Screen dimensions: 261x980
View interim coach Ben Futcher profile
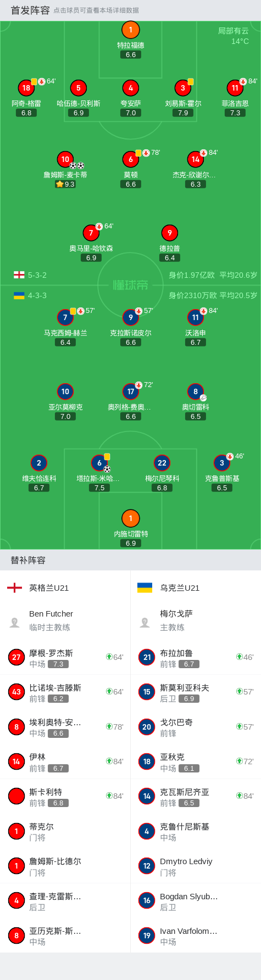pyautogui.click(x=65, y=620)
